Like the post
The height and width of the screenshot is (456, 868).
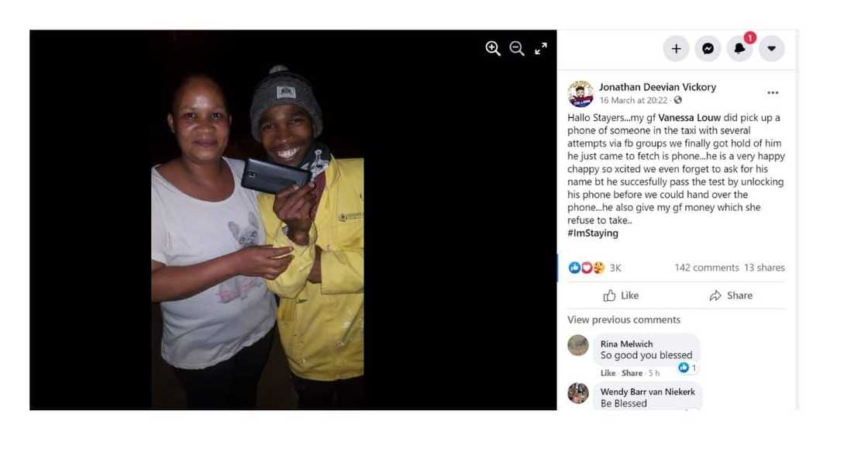click(x=621, y=295)
